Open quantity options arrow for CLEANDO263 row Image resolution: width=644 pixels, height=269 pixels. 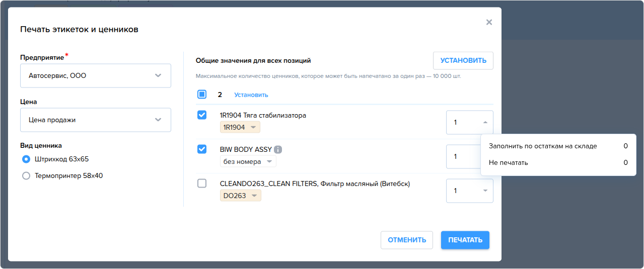click(x=485, y=191)
